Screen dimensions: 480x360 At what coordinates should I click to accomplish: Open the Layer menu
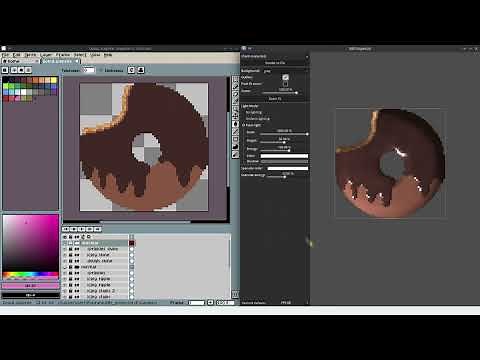pos(46,55)
